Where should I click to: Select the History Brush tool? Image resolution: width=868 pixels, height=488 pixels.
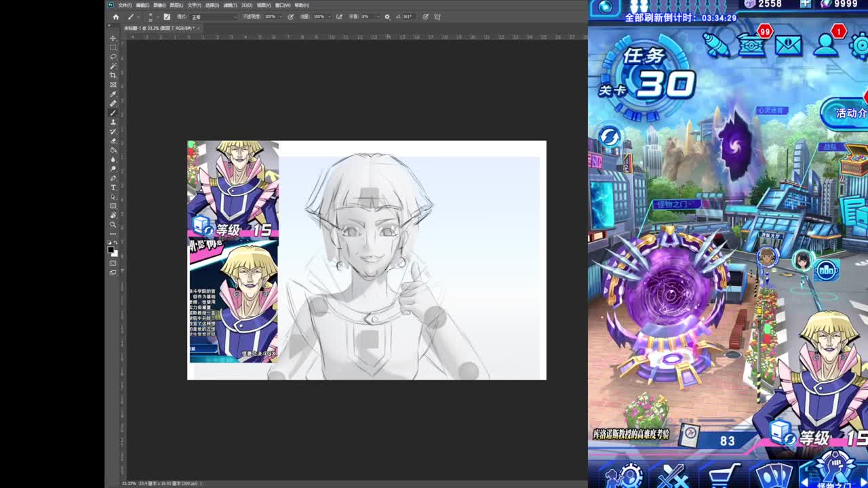[x=113, y=131]
